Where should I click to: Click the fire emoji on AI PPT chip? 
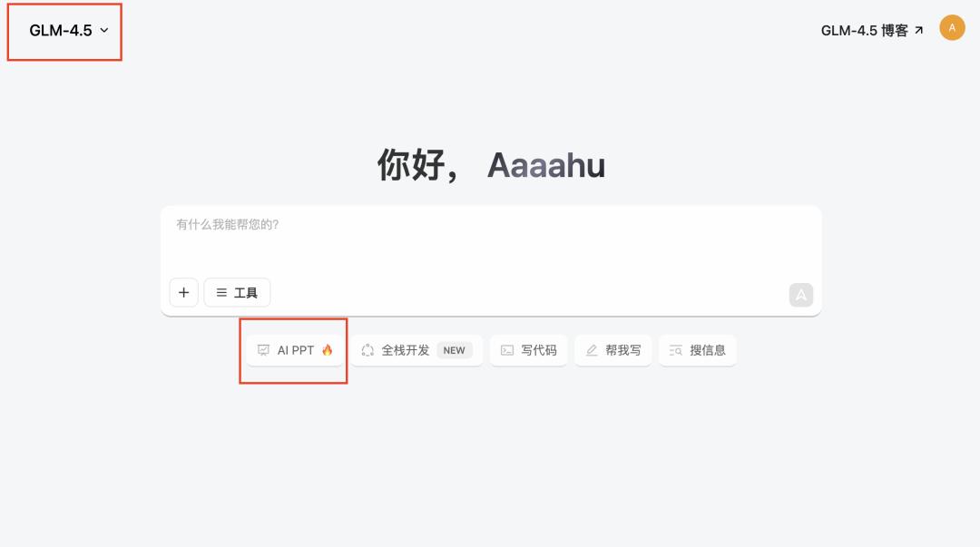328,350
